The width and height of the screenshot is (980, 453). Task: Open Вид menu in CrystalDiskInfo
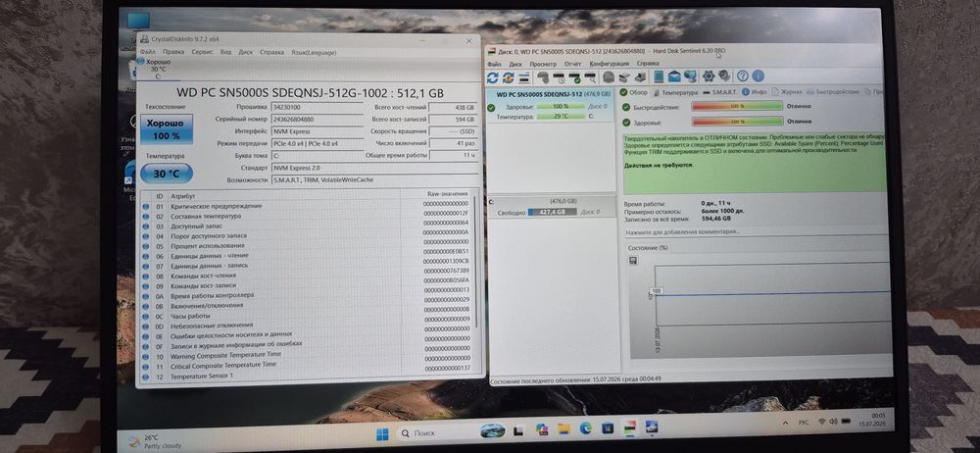pyautogui.click(x=225, y=52)
